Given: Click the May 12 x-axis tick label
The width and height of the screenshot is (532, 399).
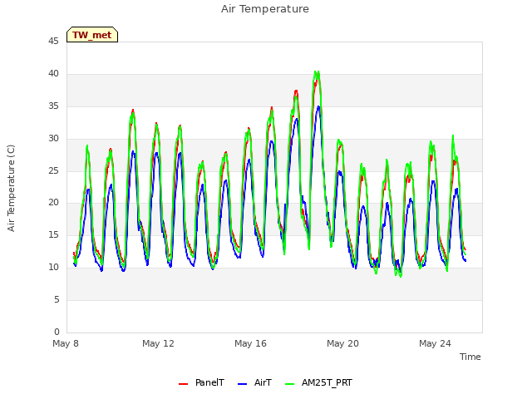Looking at the screenshot, I should pos(158,343).
